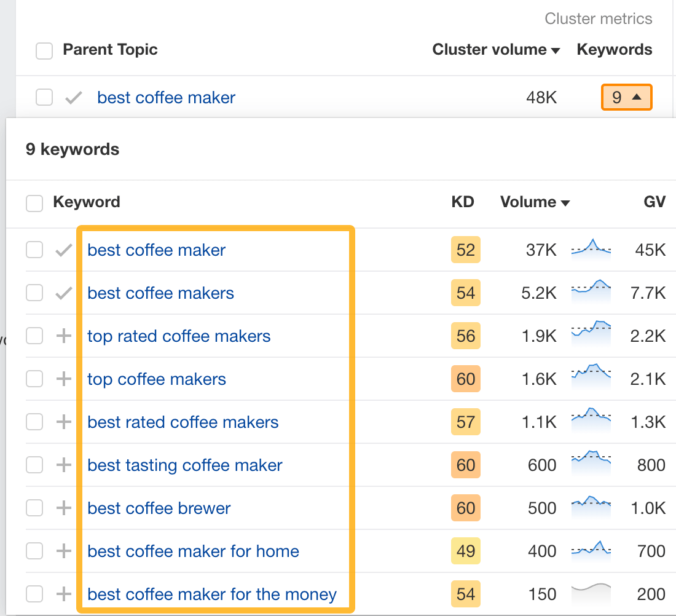The height and width of the screenshot is (616, 676).
Task: Click the Cluster metrics label
Action: click(x=598, y=18)
